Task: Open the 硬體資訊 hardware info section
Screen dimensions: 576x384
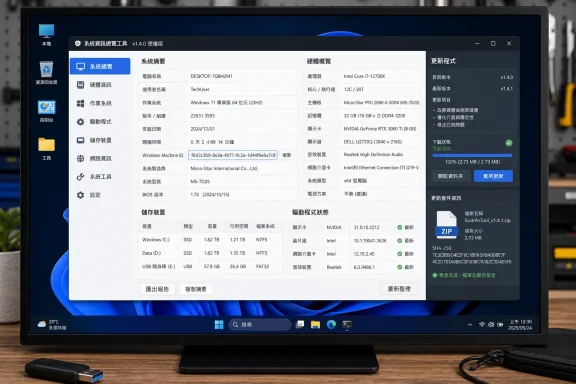Action: point(100,85)
